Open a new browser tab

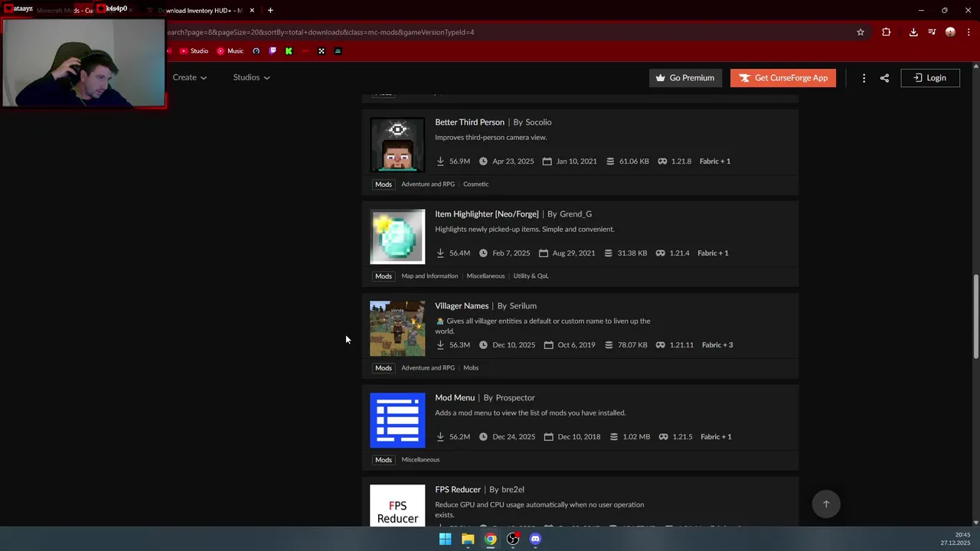pyautogui.click(x=270, y=11)
